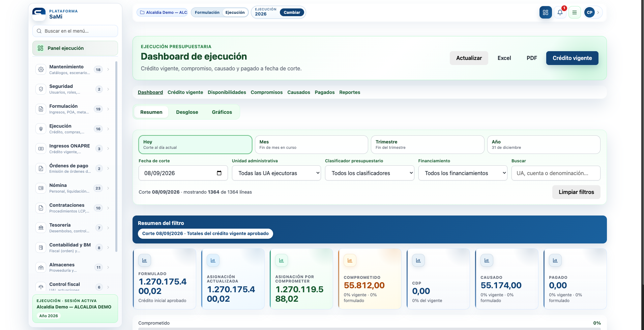644x330 pixels.
Task: Click the Limpiar filtros button
Action: [576, 192]
